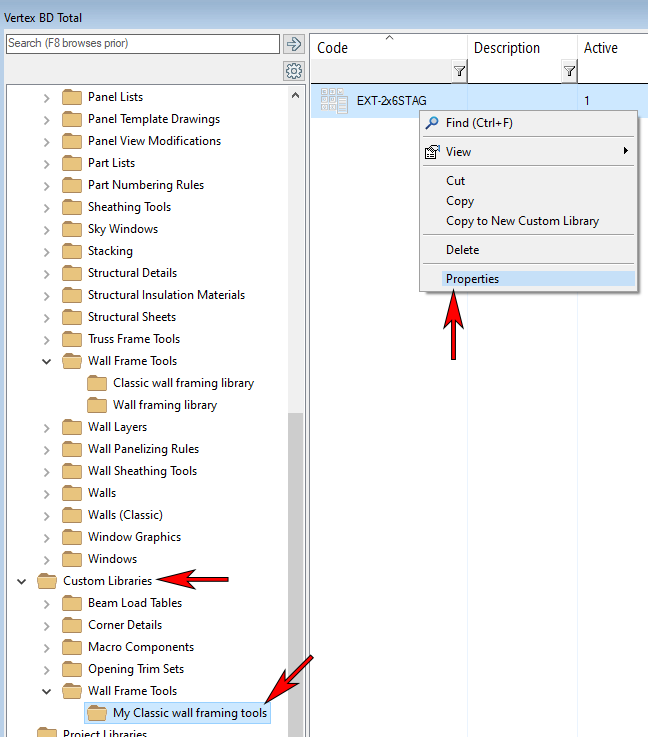Expand the Window Graphics node

tap(47, 538)
